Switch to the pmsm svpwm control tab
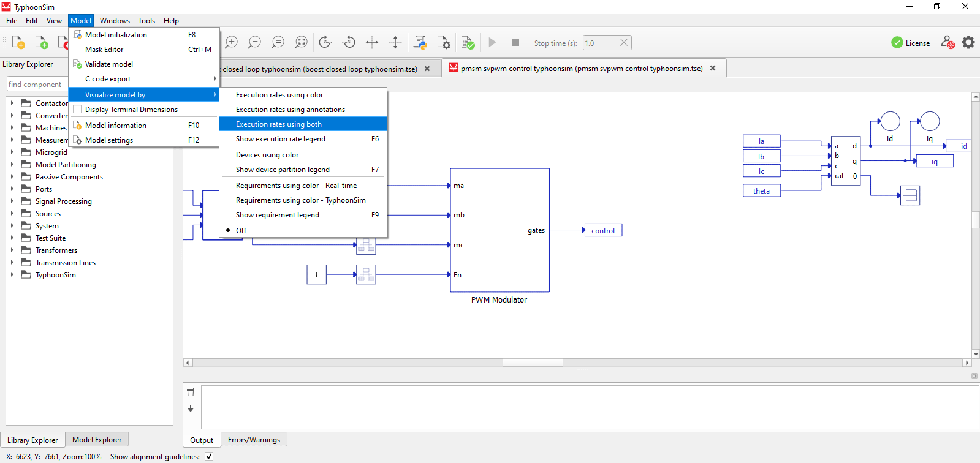This screenshot has width=980, height=463. (x=581, y=69)
